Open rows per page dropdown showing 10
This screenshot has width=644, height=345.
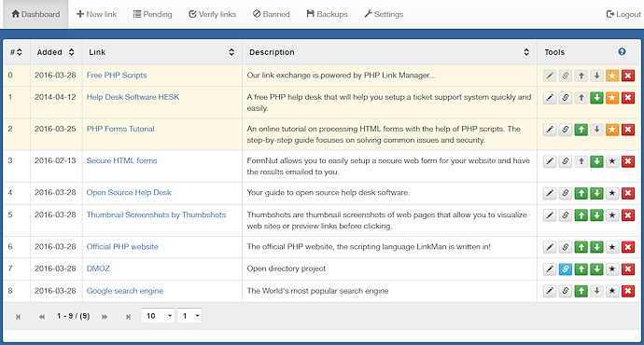(x=158, y=316)
